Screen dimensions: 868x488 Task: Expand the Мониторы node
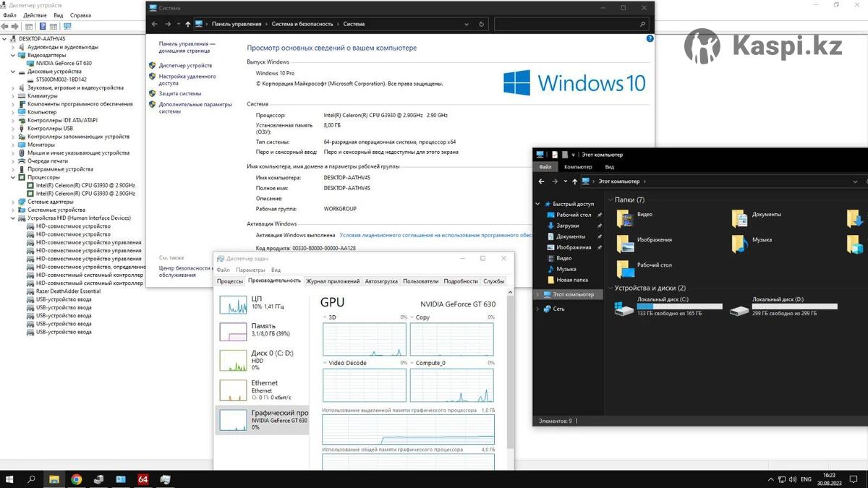(13, 145)
